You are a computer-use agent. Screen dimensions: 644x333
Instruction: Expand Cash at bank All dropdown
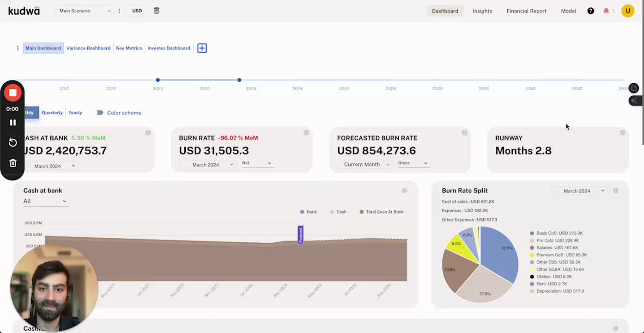click(45, 201)
